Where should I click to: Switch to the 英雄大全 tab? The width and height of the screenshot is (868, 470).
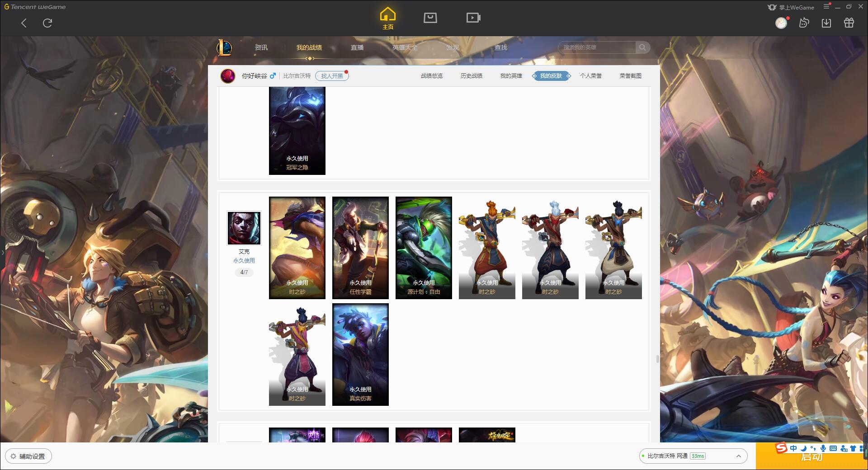coord(405,47)
